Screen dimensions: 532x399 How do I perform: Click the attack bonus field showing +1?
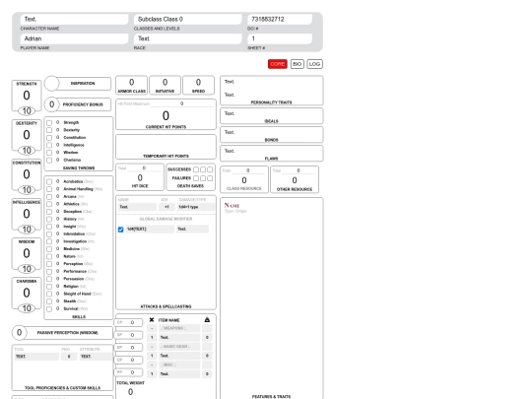[x=166, y=207]
